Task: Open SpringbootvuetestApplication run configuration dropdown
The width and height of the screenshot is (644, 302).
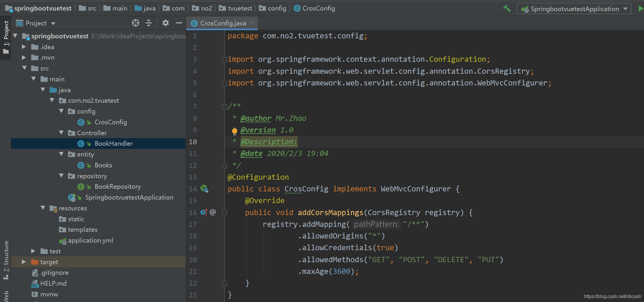Action: click(574, 9)
